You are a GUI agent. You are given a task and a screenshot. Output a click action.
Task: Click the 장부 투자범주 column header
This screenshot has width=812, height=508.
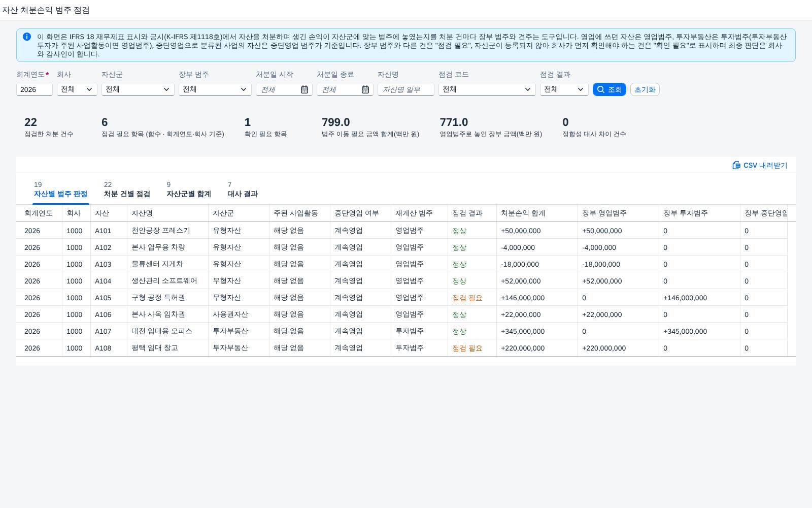(699, 213)
